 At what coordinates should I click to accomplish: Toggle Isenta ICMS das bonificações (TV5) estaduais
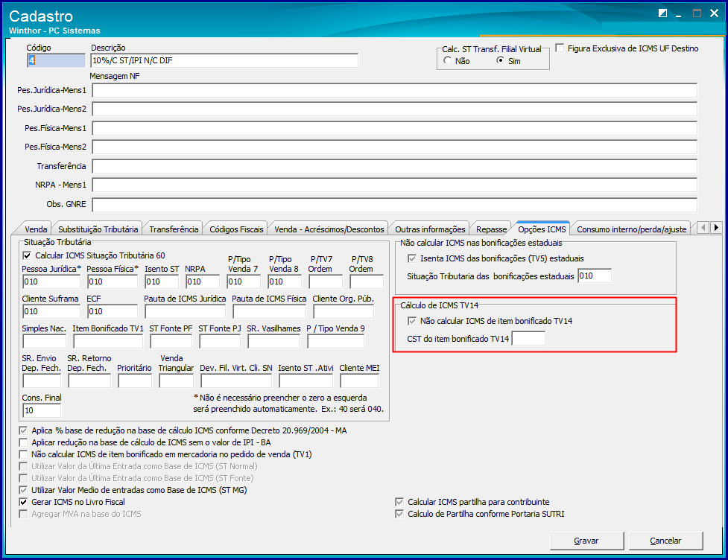(412, 258)
